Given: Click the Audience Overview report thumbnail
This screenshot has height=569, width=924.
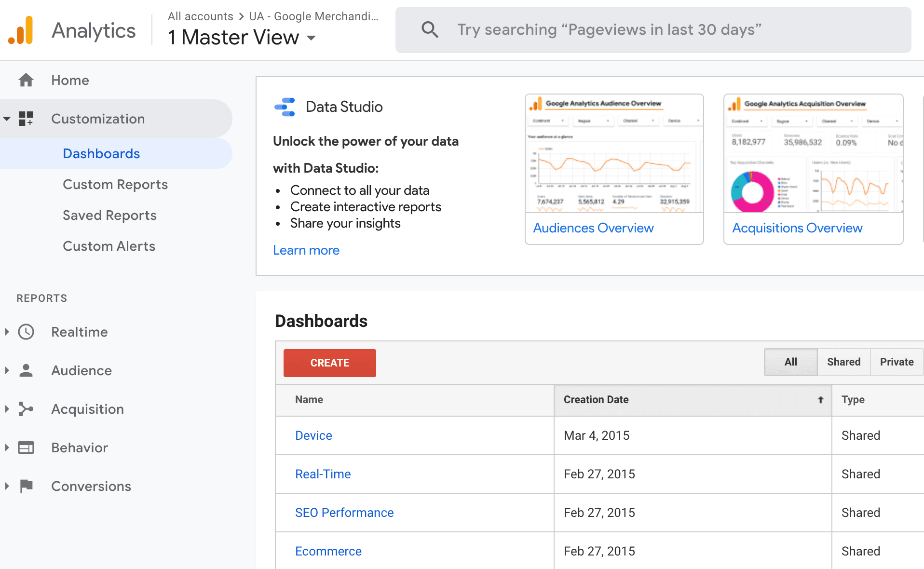Looking at the screenshot, I should tap(614, 153).
